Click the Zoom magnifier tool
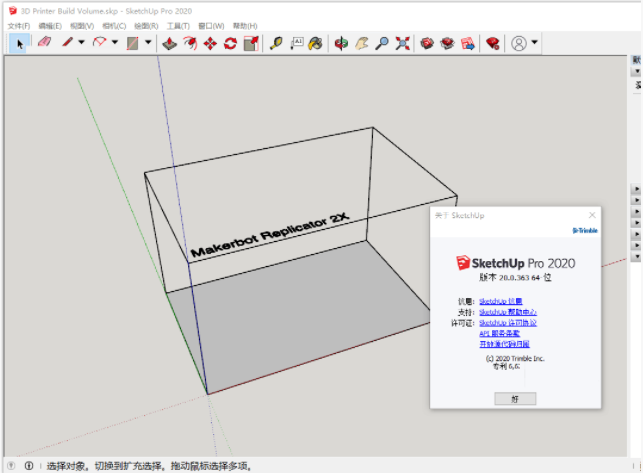This screenshot has width=643, height=473. pyautogui.click(x=382, y=43)
